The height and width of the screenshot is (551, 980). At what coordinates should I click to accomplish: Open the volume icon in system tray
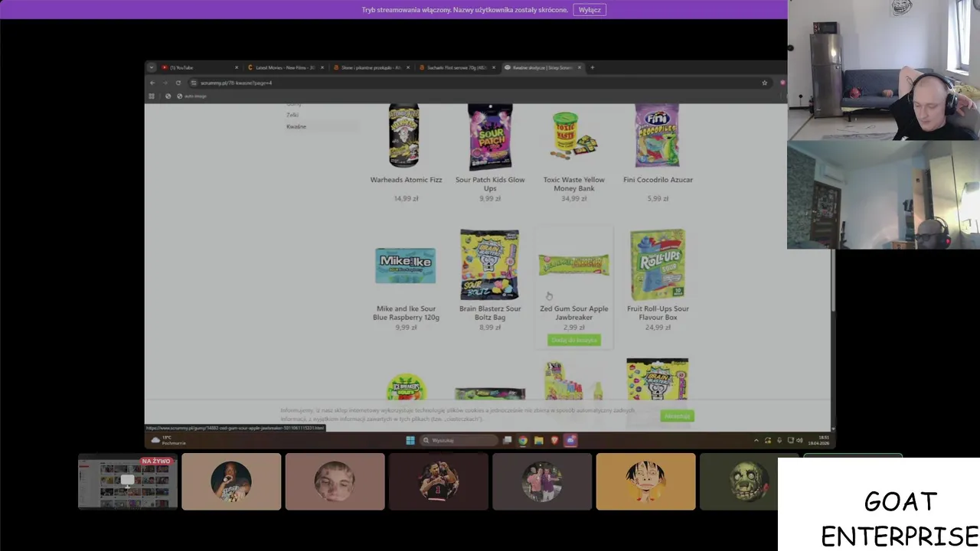pos(800,440)
